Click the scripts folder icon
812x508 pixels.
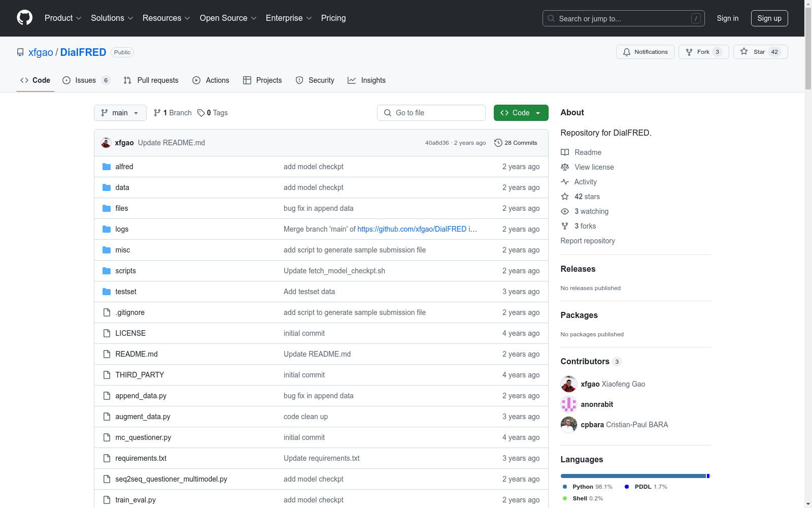[x=107, y=271]
